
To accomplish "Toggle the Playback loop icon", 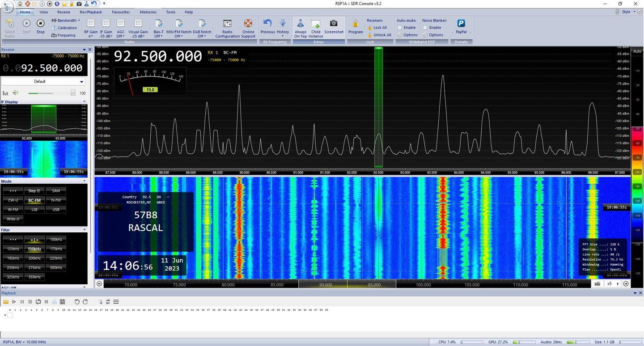I will [x=38, y=302].
